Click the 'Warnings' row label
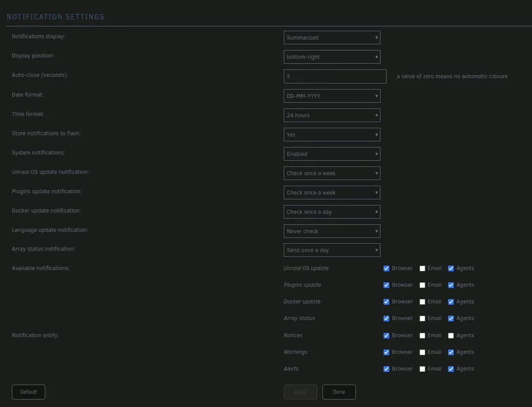This screenshot has height=407, width=532. [x=295, y=352]
